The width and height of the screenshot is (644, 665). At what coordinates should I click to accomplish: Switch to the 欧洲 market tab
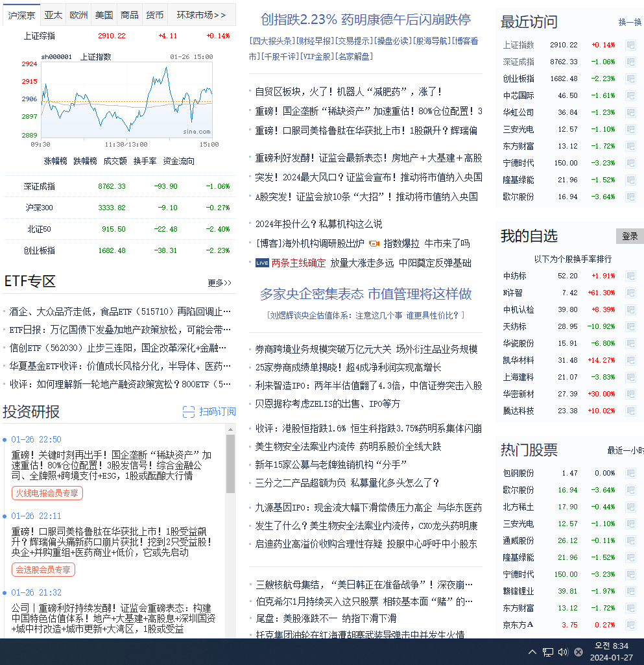pyautogui.click(x=79, y=16)
